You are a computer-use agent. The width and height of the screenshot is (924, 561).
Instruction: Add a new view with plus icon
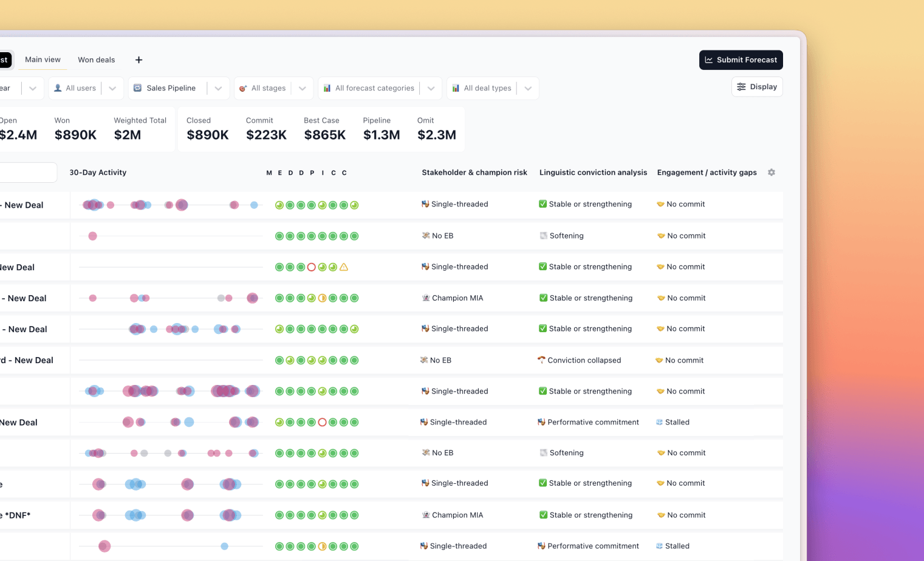(x=139, y=59)
